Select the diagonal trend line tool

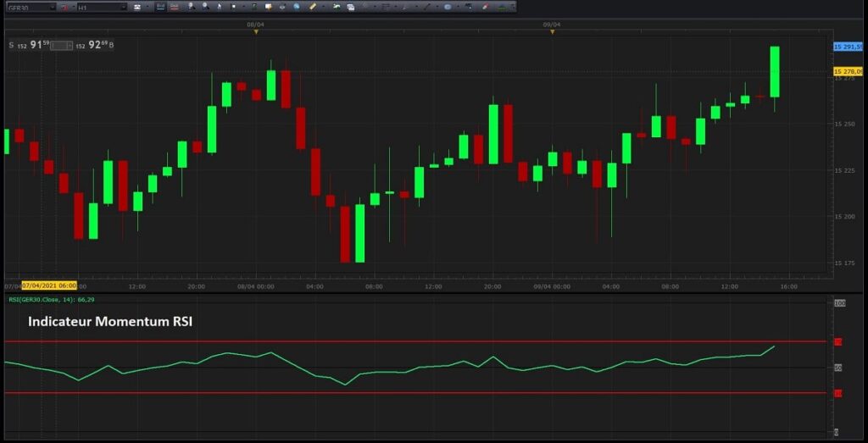427,7
